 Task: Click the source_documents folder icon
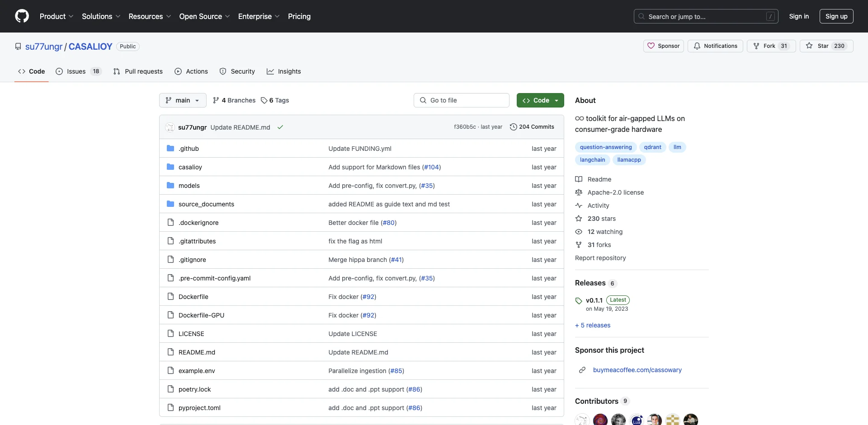click(170, 204)
